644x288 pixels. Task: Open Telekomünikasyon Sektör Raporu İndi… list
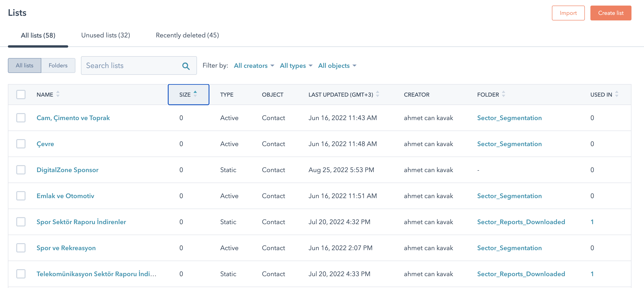point(97,274)
